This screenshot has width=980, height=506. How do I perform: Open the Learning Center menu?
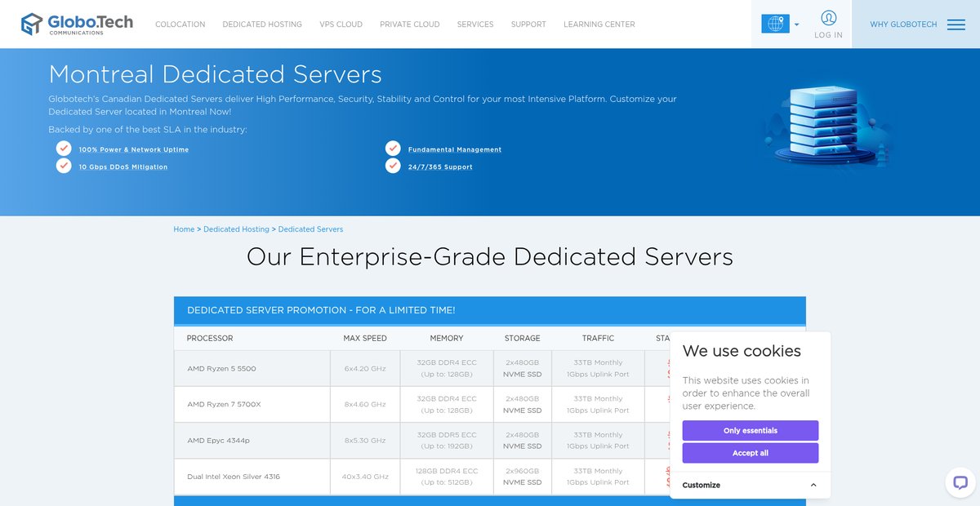click(x=599, y=24)
